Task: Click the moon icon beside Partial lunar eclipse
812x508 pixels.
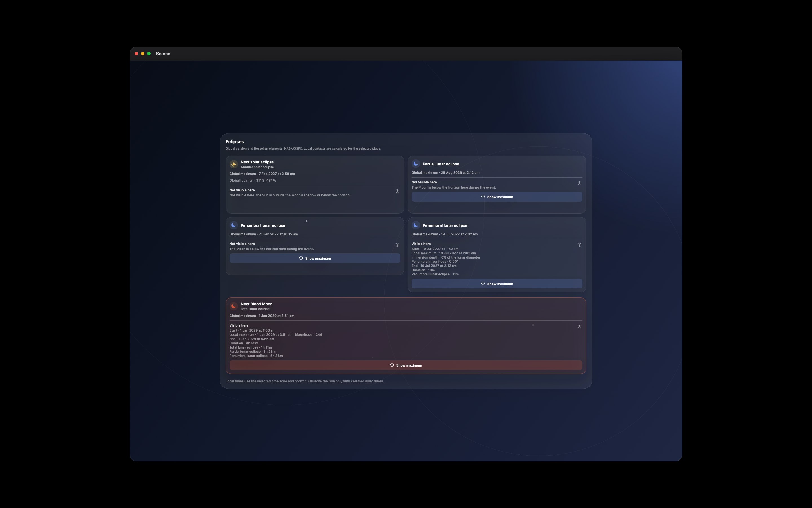Action: (x=416, y=164)
